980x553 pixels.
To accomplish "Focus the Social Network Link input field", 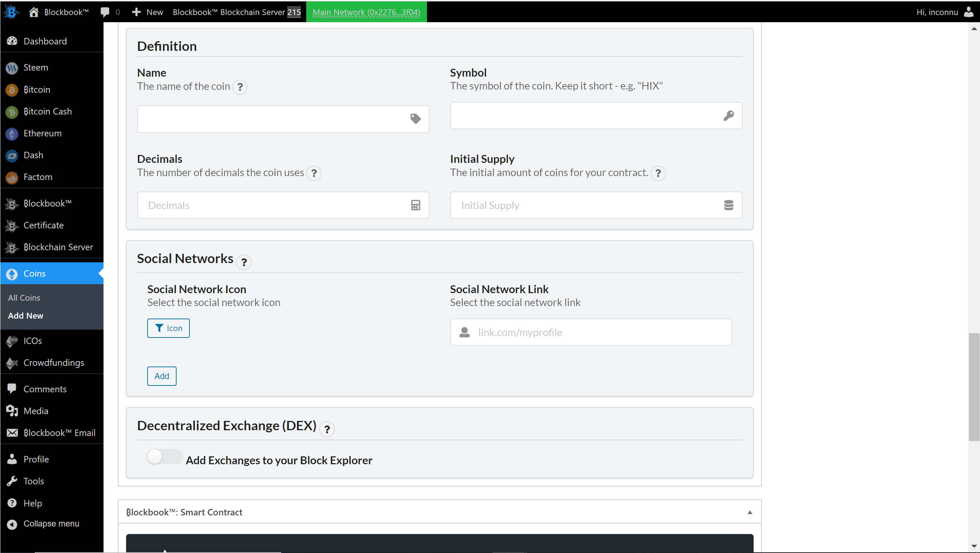I will pyautogui.click(x=590, y=332).
